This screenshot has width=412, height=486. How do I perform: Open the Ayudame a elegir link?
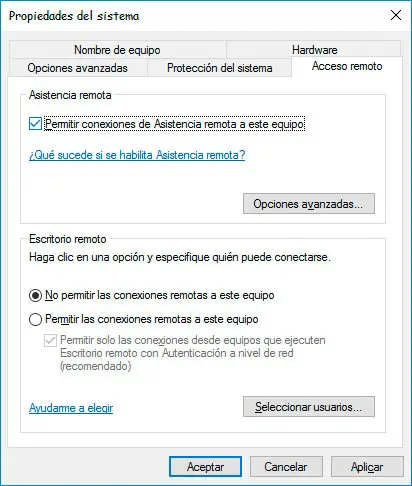[x=71, y=408]
